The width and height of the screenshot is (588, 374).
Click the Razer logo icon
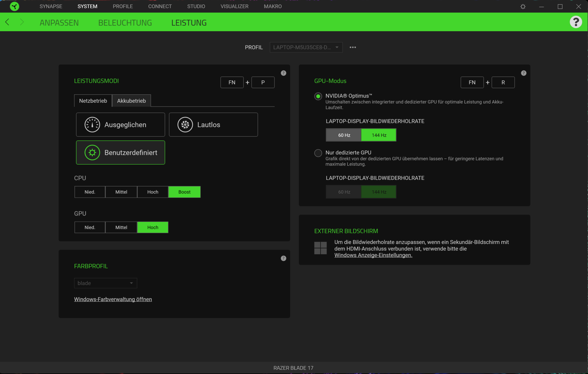(x=14, y=6)
